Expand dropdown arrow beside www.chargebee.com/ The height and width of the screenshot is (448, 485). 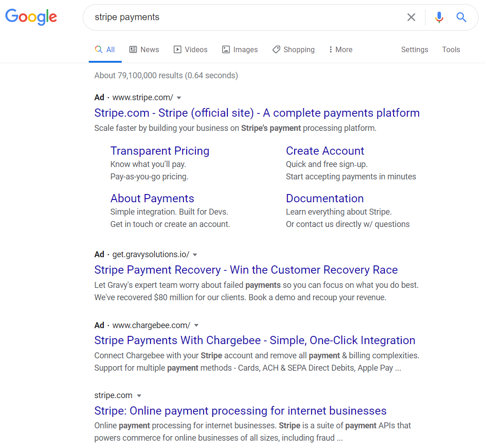[196, 325]
